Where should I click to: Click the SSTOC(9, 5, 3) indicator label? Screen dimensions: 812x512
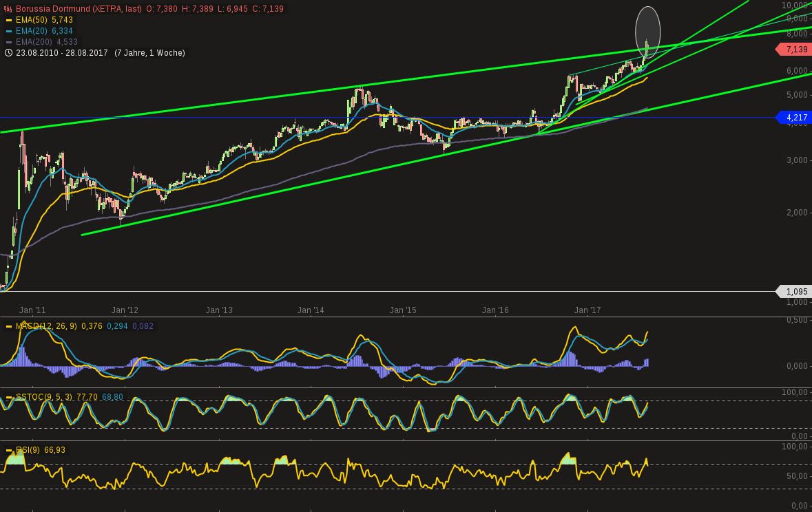43,397
